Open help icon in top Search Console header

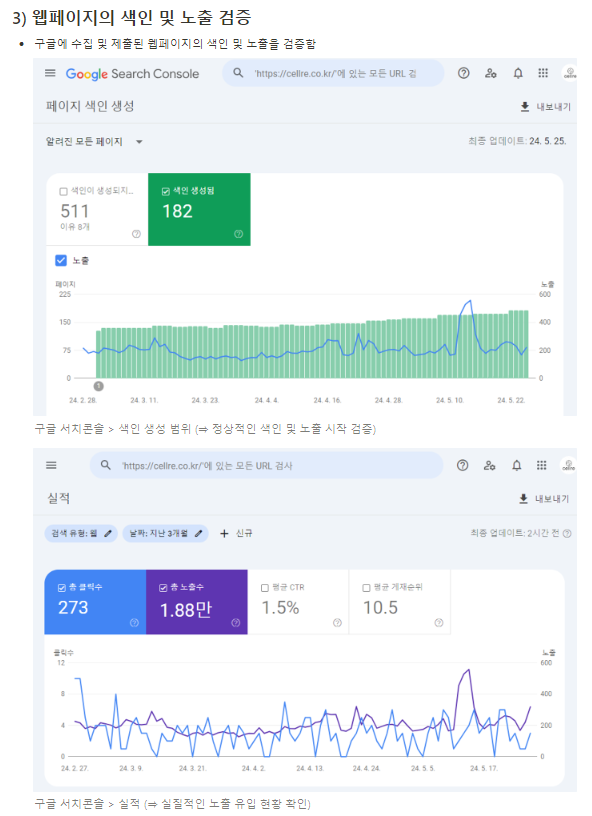click(x=464, y=73)
